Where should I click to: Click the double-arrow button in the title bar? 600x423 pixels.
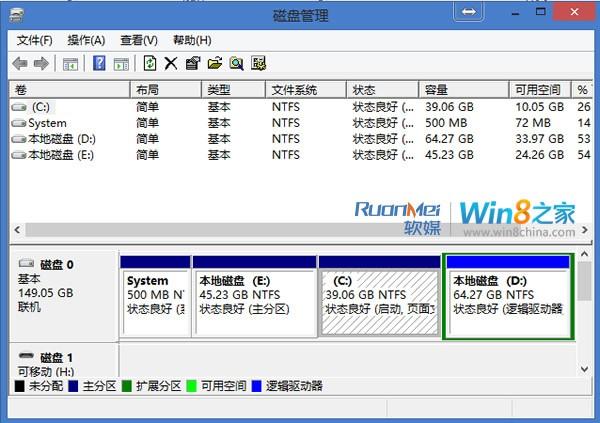click(x=469, y=11)
